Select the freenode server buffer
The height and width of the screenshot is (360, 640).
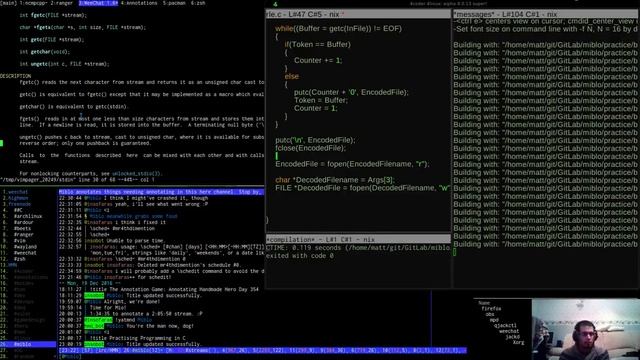(19, 204)
